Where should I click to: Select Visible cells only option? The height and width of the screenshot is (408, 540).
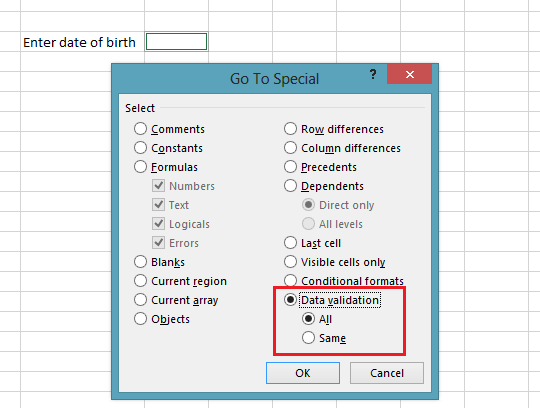[x=290, y=262]
